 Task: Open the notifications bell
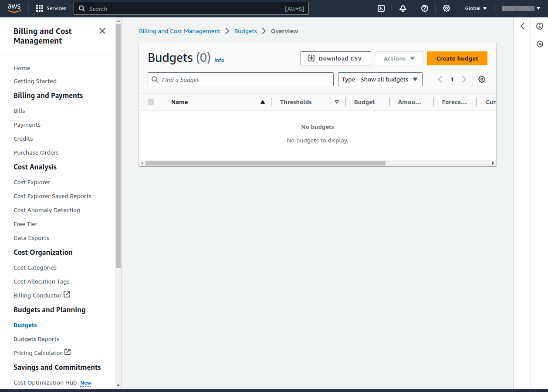tap(403, 8)
